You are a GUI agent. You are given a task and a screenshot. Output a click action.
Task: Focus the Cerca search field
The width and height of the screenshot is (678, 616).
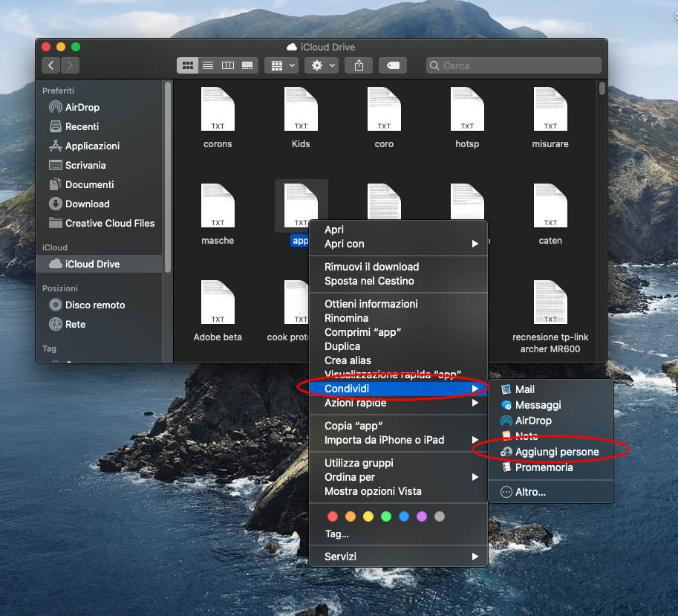(x=513, y=65)
